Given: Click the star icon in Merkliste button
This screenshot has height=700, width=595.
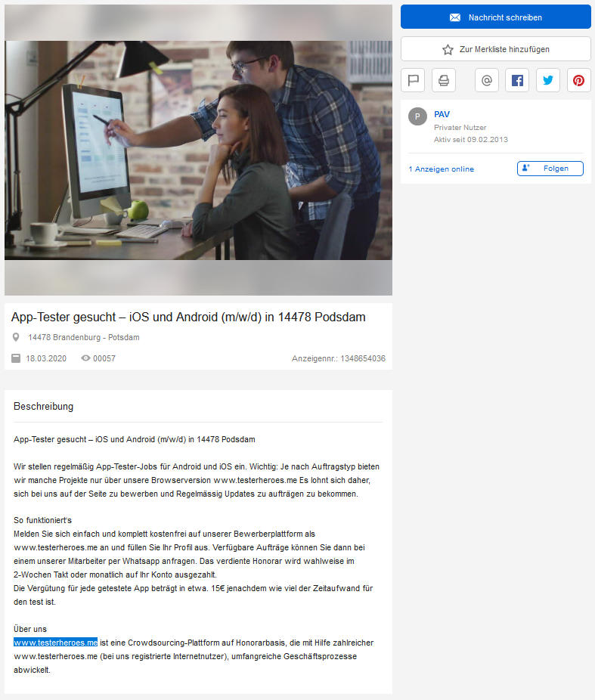Looking at the screenshot, I should pyautogui.click(x=448, y=50).
